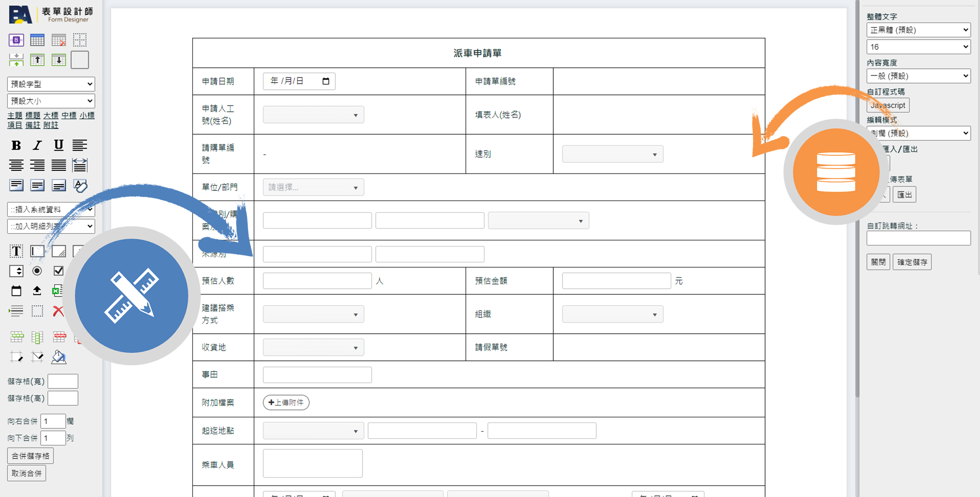980x497 pixels.
Task: Click the Bold formatting icon
Action: point(16,145)
